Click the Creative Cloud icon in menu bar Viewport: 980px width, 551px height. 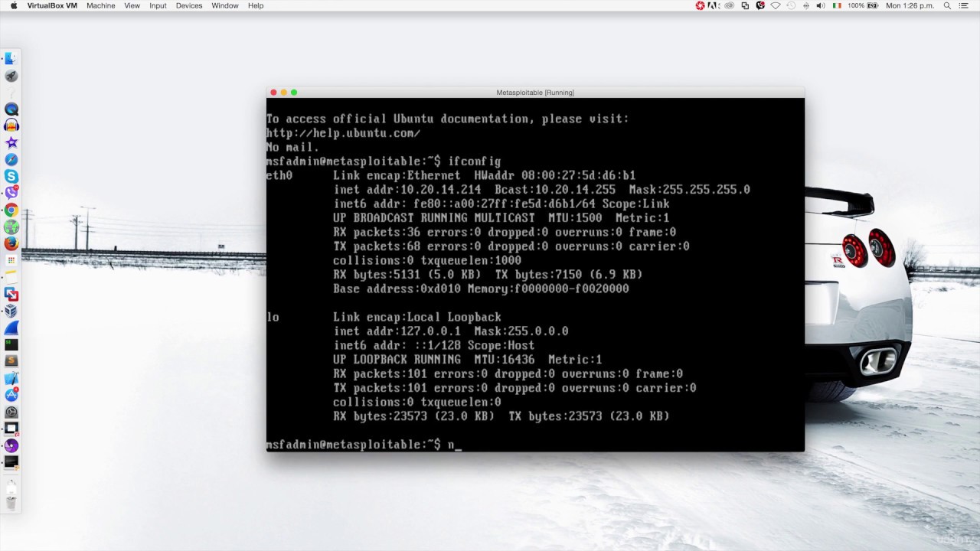(x=730, y=5)
